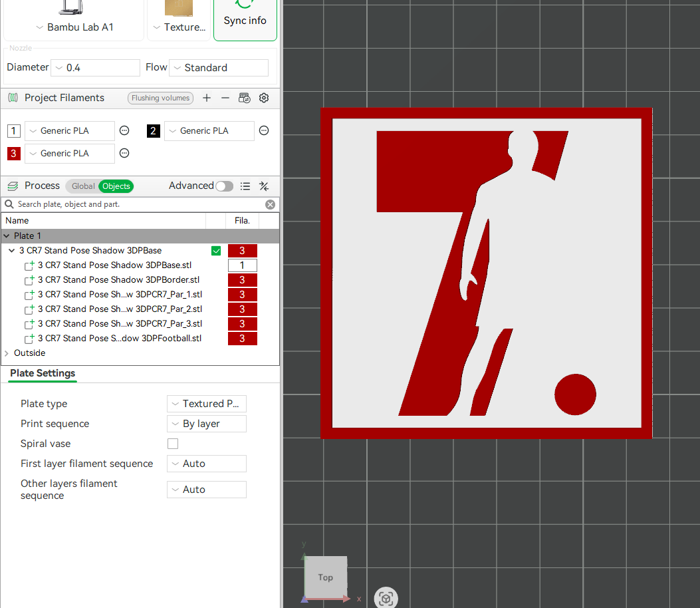Click the perspective view cube icon
Viewport: 700px width, 608px height.
coord(386,598)
